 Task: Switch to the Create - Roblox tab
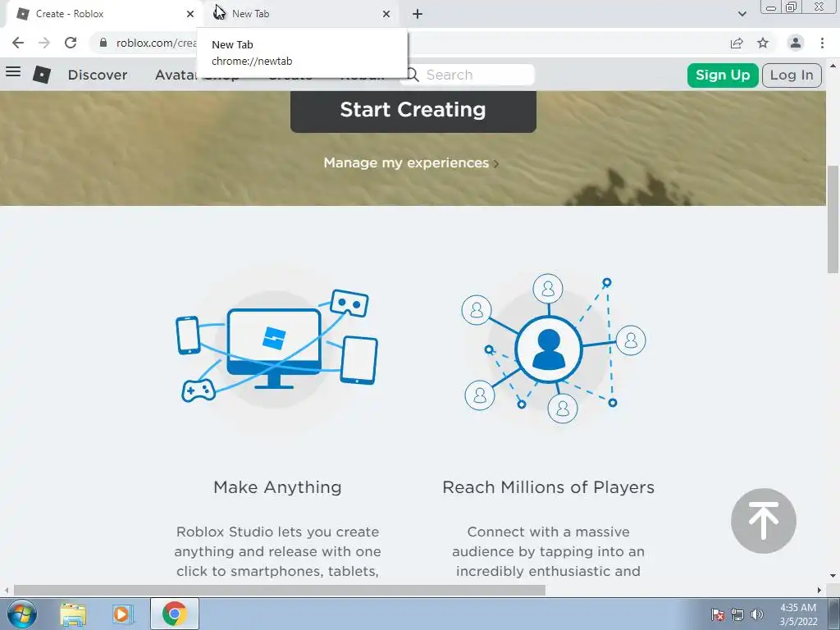[102, 14]
